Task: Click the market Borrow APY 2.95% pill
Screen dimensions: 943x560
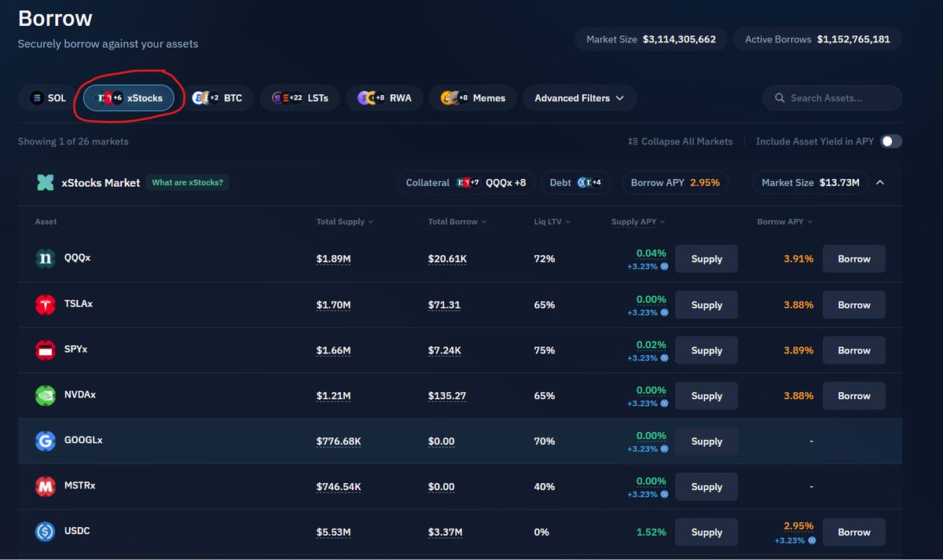Action: point(675,182)
